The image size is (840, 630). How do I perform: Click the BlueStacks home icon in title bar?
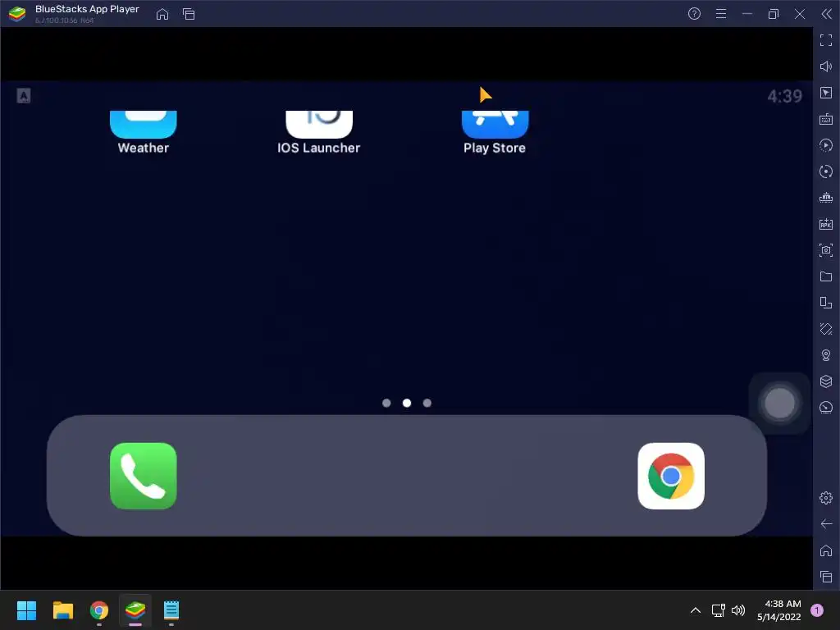(162, 14)
